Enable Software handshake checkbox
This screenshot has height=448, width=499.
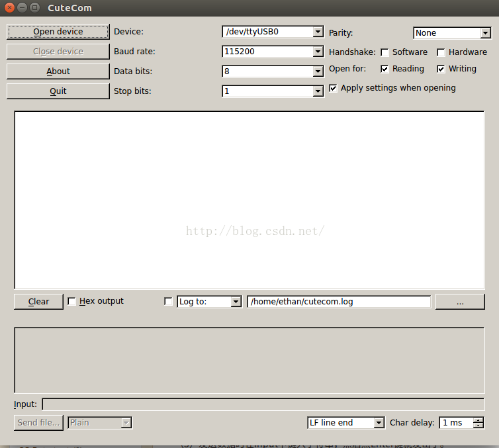coord(385,52)
